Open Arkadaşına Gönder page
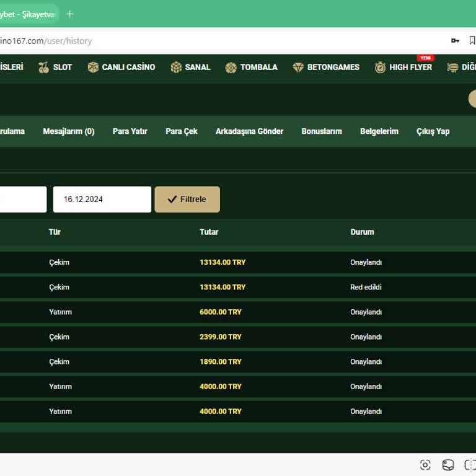Image resolution: width=476 pixels, height=476 pixels. 249,131
